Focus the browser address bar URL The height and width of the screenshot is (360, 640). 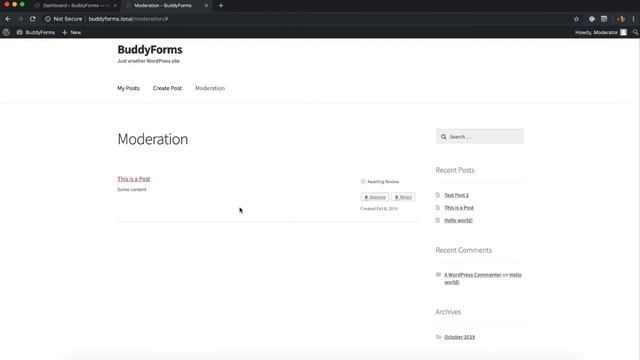[x=128, y=19]
